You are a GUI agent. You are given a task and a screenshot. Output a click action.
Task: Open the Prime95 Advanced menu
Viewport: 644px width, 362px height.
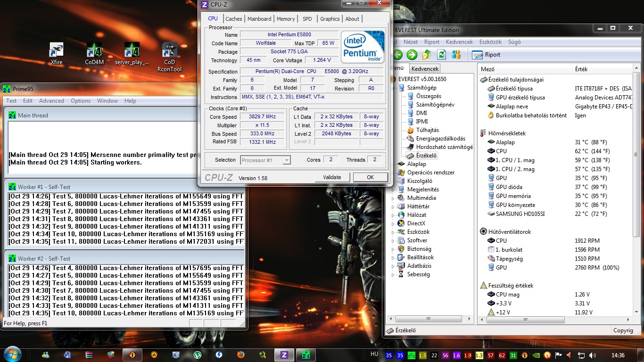point(51,101)
